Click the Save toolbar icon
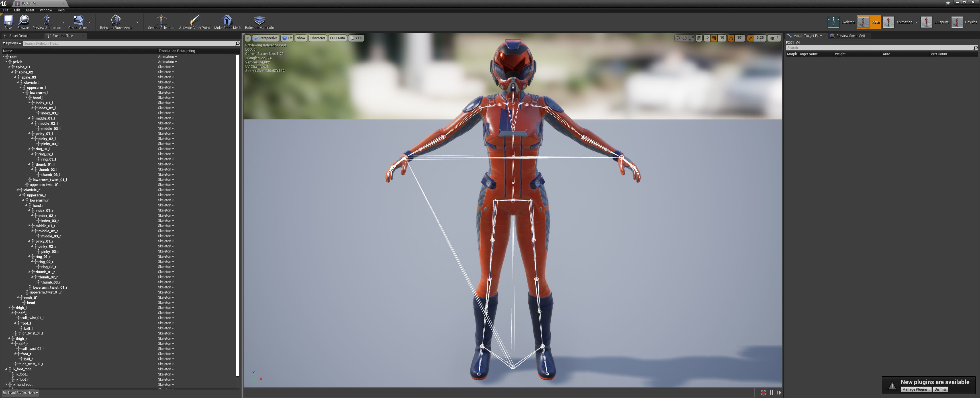The width and height of the screenshot is (980, 398). coord(8,20)
